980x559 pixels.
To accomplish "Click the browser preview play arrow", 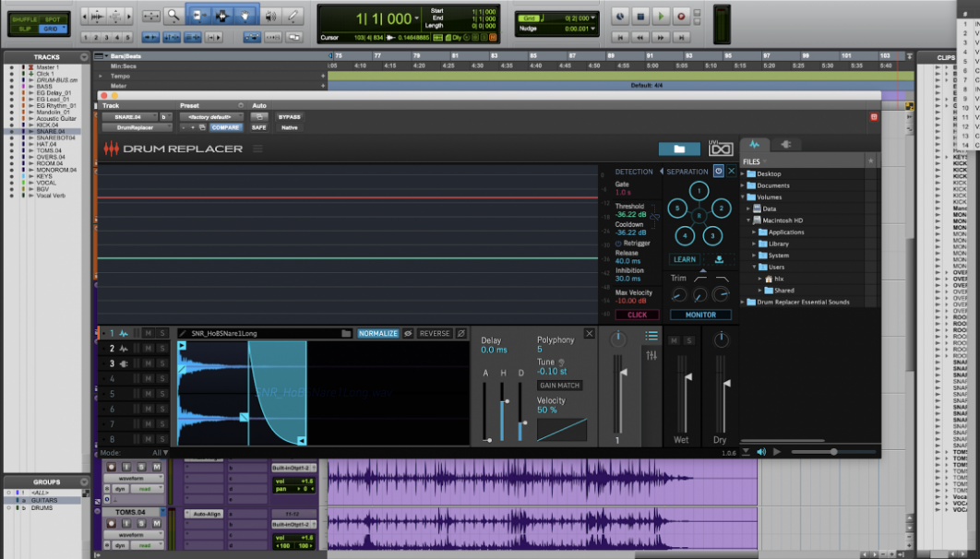I will pyautogui.click(x=777, y=452).
